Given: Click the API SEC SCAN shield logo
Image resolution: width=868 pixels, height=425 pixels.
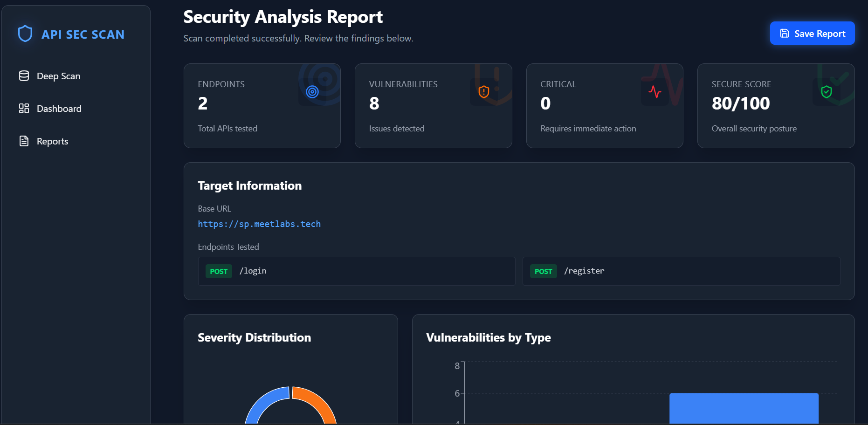Looking at the screenshot, I should coord(25,34).
